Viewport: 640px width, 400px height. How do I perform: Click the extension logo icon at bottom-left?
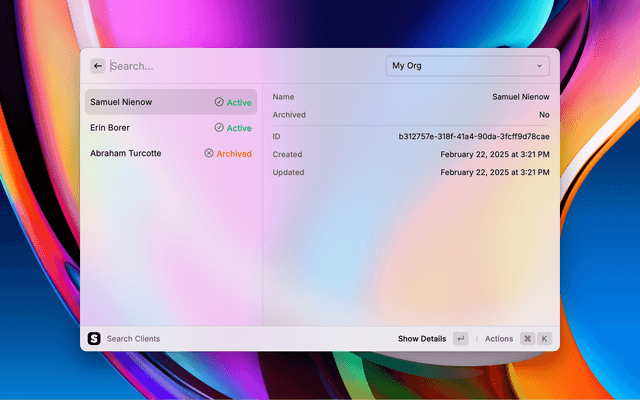coord(95,339)
